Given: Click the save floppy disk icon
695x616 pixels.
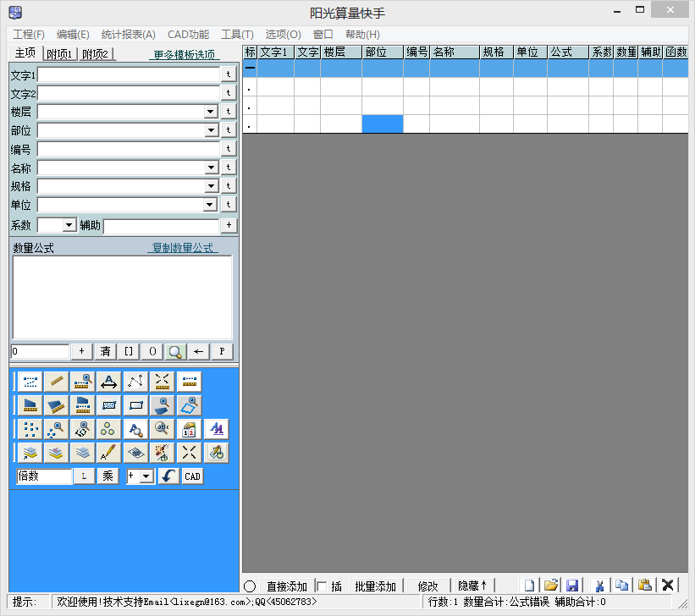Looking at the screenshot, I should click(572, 586).
